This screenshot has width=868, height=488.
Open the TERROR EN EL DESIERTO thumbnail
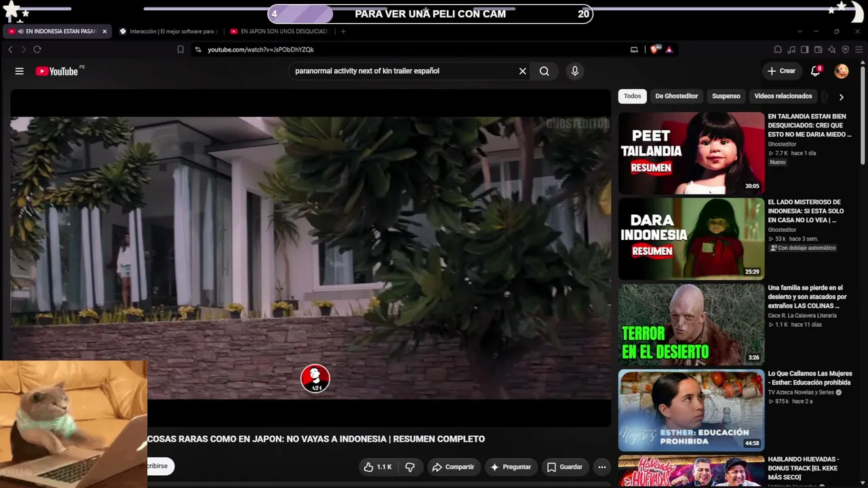[691, 325]
